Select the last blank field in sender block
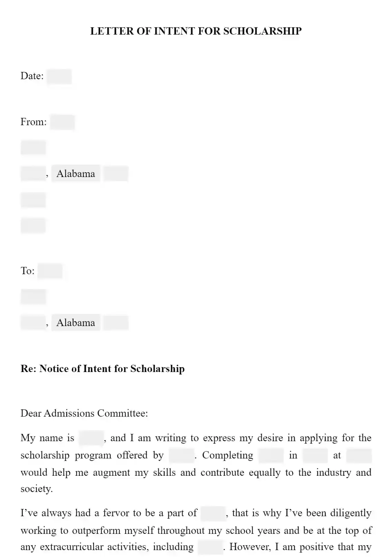 33,225
